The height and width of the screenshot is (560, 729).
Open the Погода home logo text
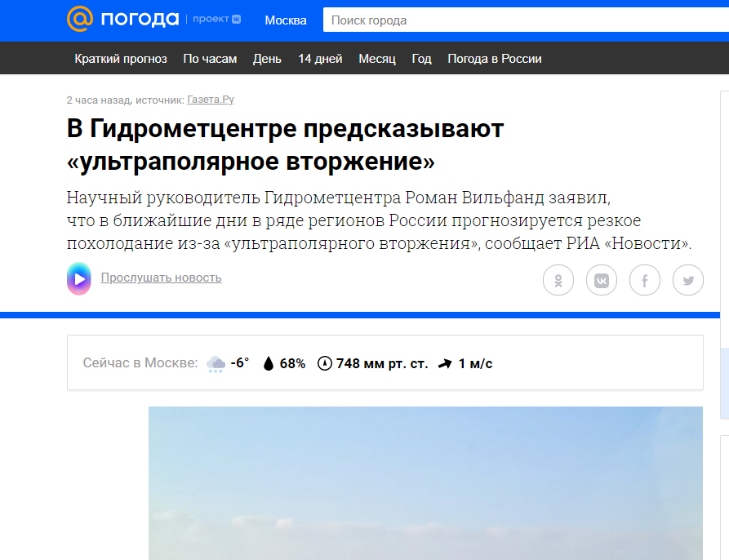pos(140,19)
